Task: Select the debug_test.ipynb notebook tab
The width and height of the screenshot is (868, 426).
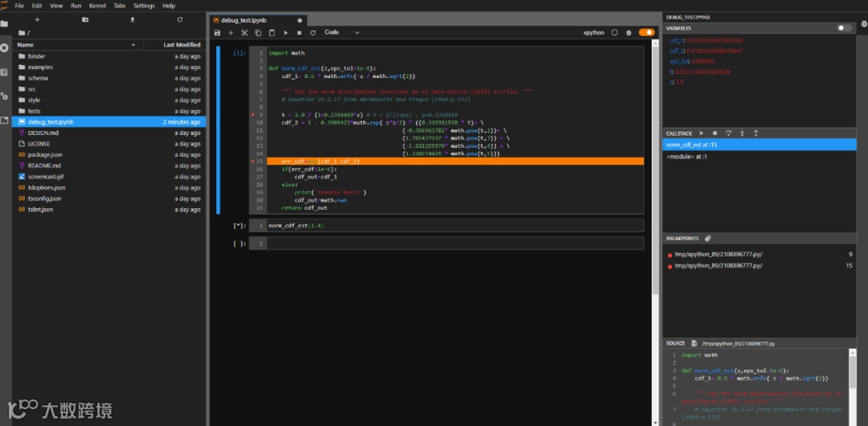Action: click(x=243, y=18)
